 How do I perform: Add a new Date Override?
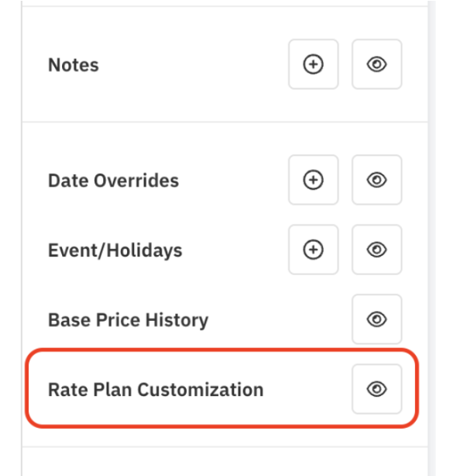pyautogui.click(x=313, y=181)
